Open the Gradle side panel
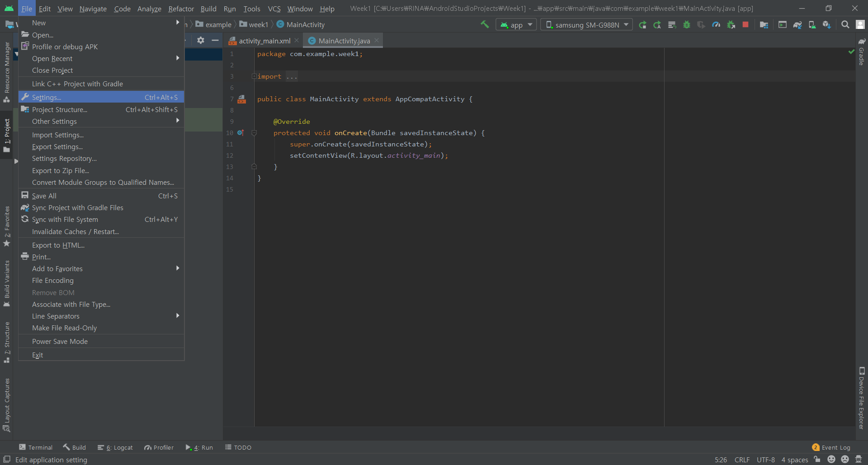This screenshot has width=868, height=465. point(862,52)
